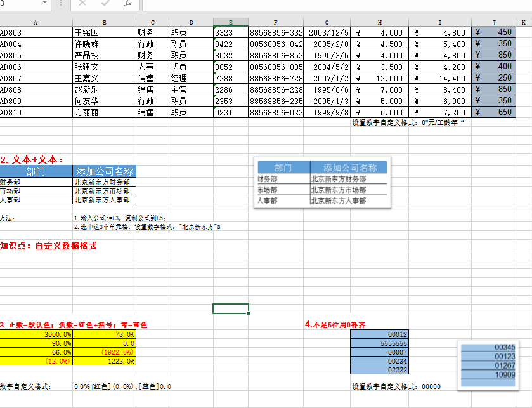The height and width of the screenshot is (408, 532).
Task: Click phone cell 88568856-332
Action: [x=276, y=32]
